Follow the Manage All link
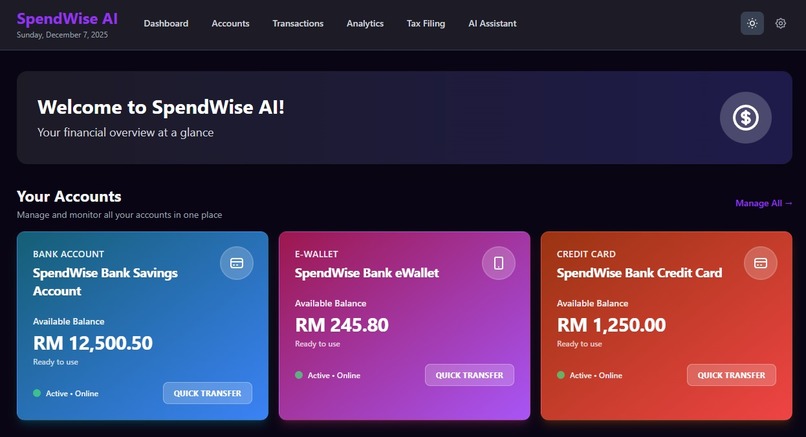Image resolution: width=806 pixels, height=437 pixels. [764, 204]
